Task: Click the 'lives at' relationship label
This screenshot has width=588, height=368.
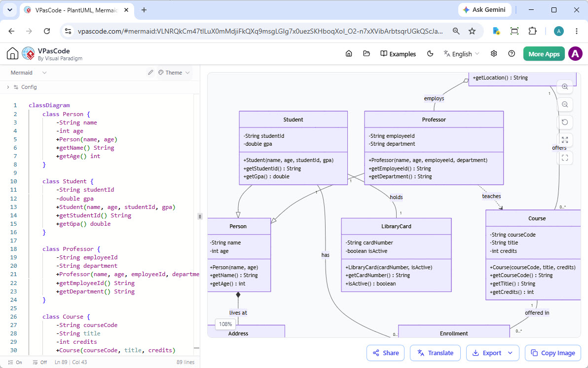Action: (238, 313)
